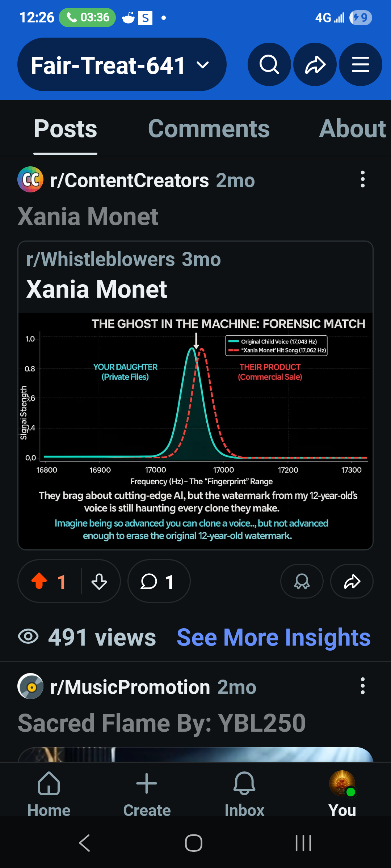
Task: Open comments on the Xania Monet post
Action: click(159, 581)
